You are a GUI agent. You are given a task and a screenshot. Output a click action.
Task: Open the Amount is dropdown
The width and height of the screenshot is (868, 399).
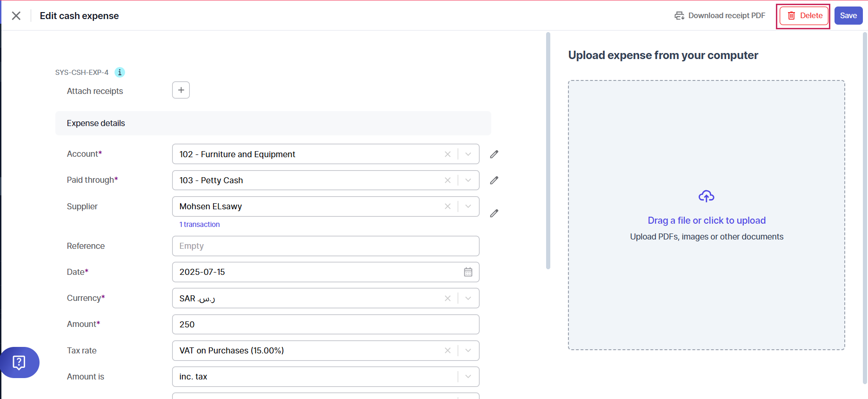click(x=468, y=377)
